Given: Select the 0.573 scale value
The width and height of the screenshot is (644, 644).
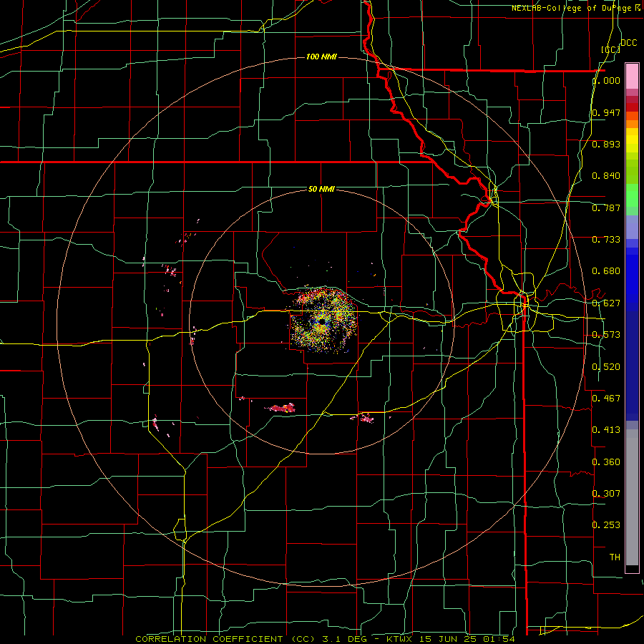Looking at the screenshot, I should (x=606, y=335).
